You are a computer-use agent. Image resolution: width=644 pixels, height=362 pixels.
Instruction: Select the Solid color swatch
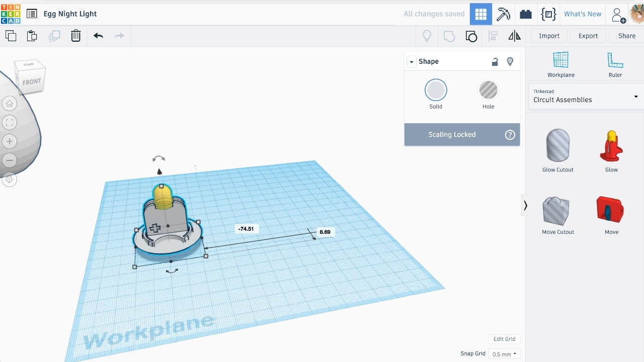point(436,90)
